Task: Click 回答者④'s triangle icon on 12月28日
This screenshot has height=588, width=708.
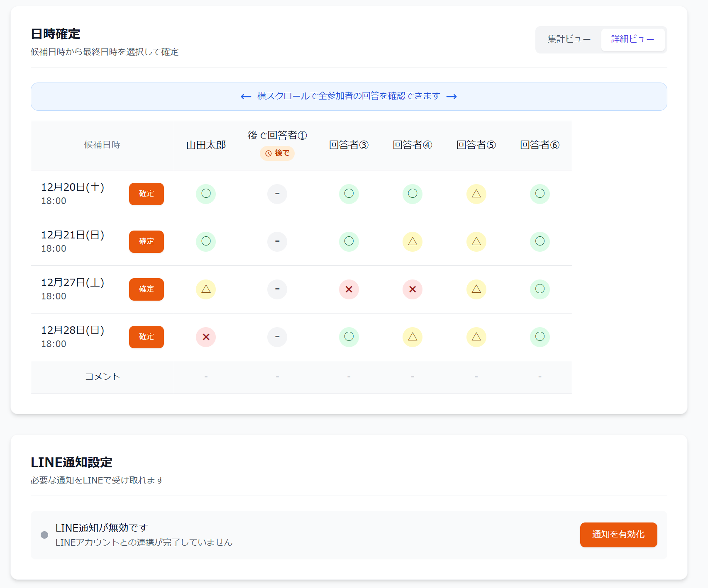Action: [x=412, y=337]
